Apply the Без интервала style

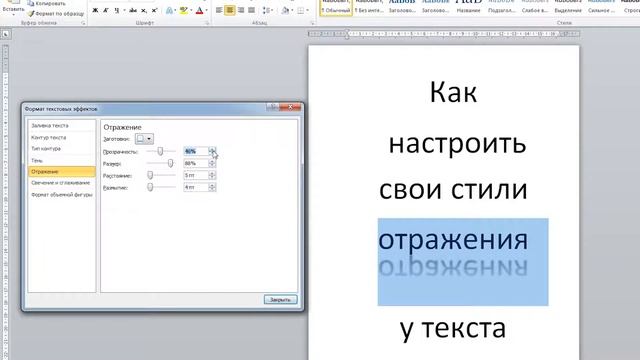tap(369, 7)
